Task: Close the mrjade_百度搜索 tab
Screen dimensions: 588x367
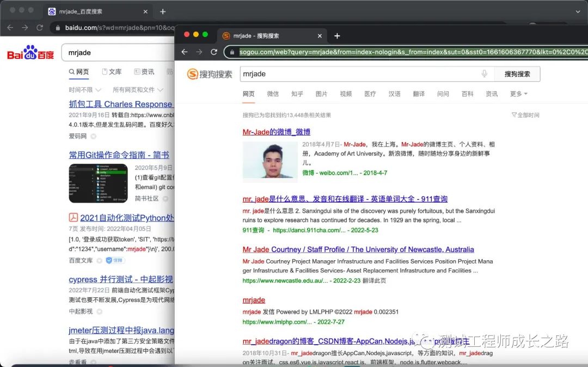Action: coord(145,11)
